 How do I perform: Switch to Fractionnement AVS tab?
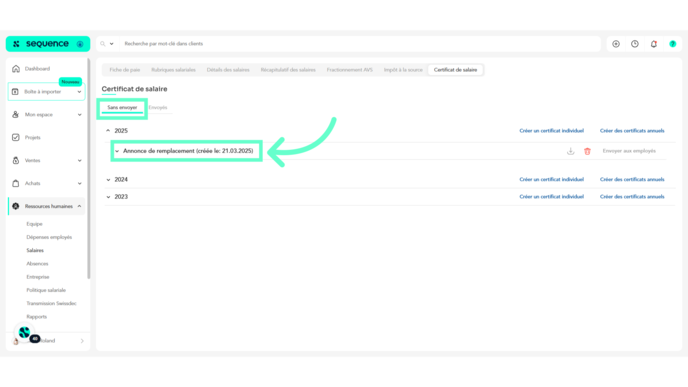[350, 70]
